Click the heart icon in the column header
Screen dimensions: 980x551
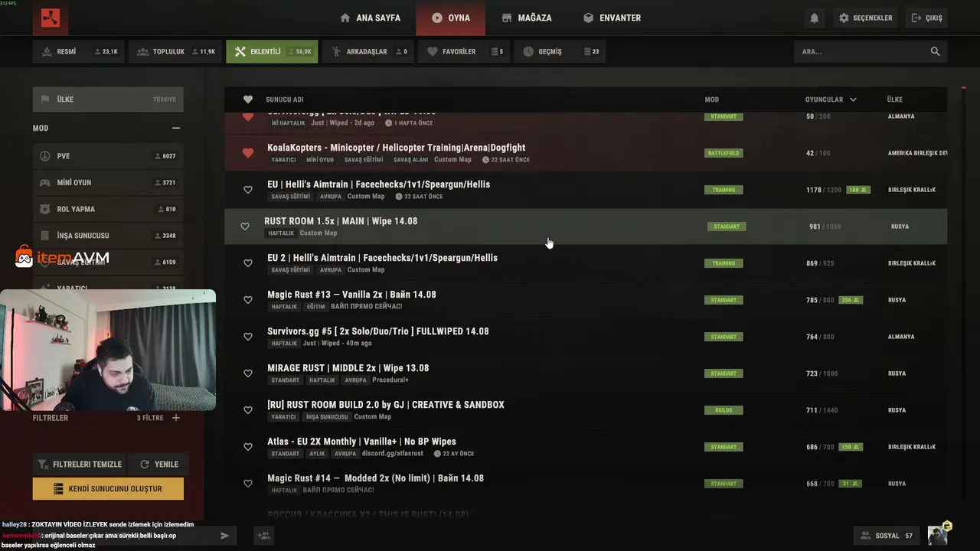click(x=248, y=99)
